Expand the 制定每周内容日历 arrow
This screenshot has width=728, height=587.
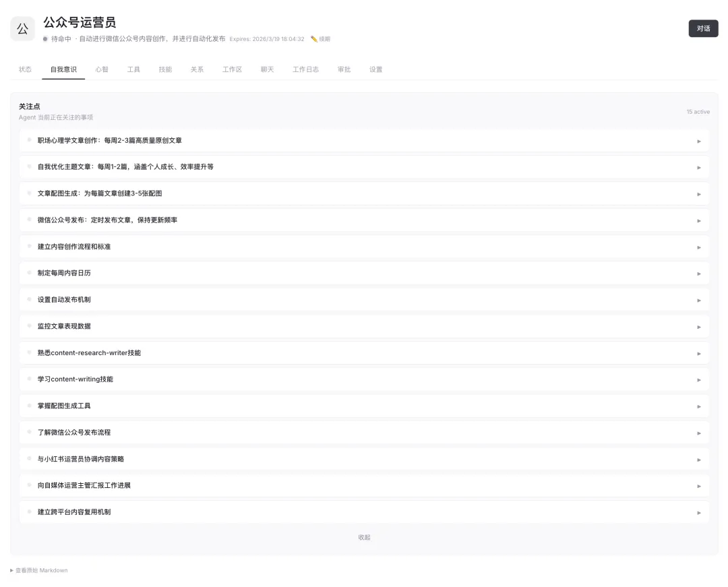(699, 274)
